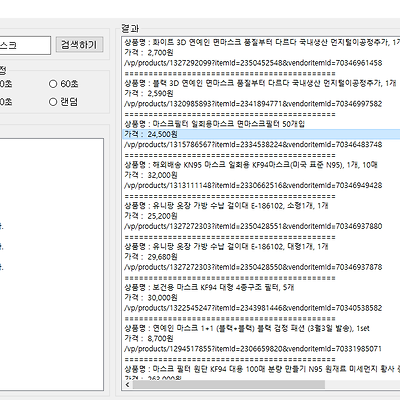Select the price line 29,680원
Screen dimensions: 400x400
(x=151, y=257)
